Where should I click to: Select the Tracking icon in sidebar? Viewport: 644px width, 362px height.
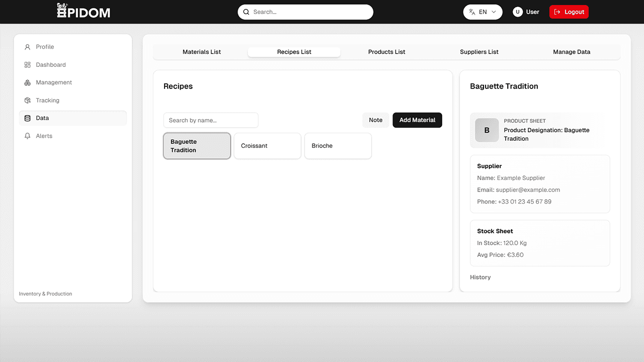(27, 100)
